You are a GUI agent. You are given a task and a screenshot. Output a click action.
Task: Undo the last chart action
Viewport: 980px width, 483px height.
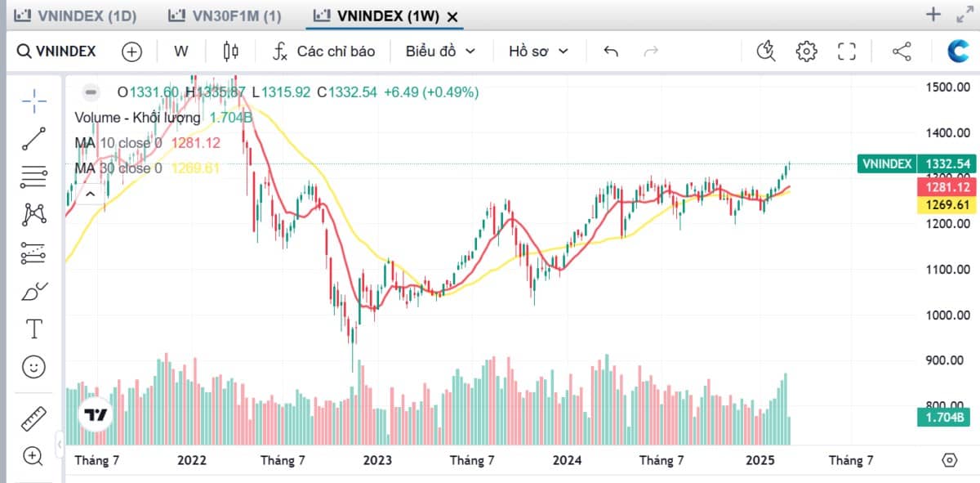click(611, 51)
